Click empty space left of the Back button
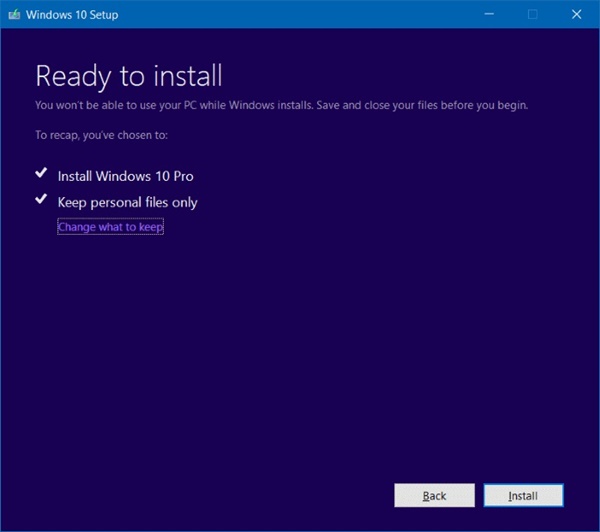Viewport: 600px width, 532px height. click(x=200, y=495)
